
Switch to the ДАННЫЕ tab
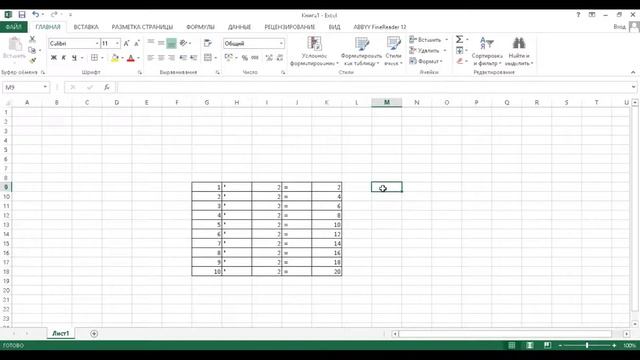pos(239,27)
